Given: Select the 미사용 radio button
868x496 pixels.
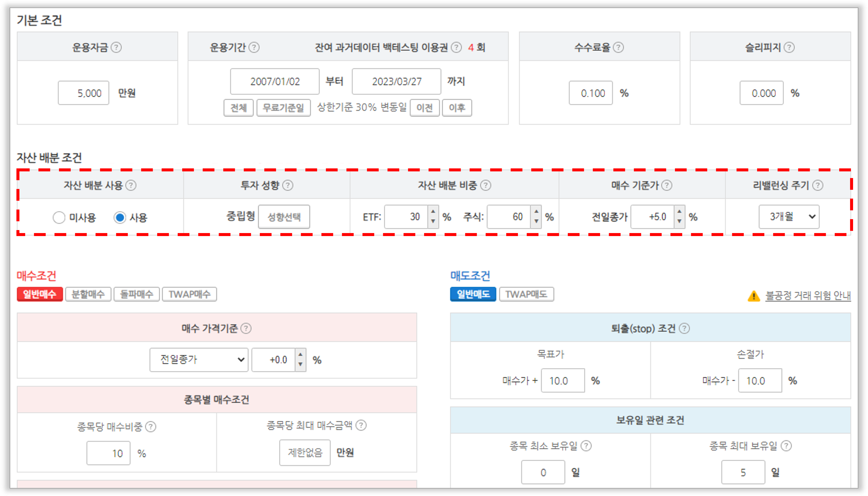Looking at the screenshot, I should click(59, 217).
